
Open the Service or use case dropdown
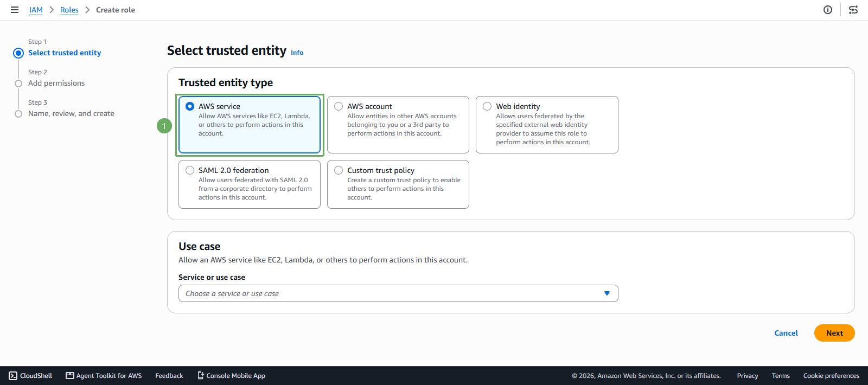[398, 293]
